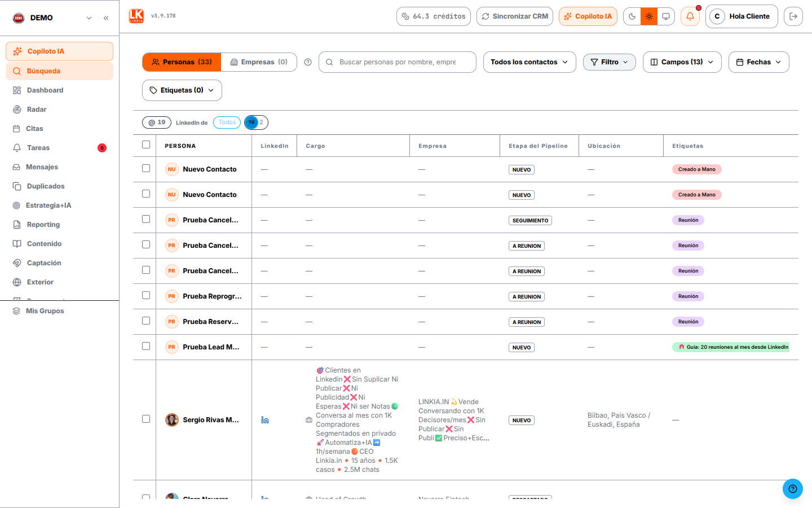The width and height of the screenshot is (812, 508).
Task: Click the search people input field
Action: tap(398, 62)
